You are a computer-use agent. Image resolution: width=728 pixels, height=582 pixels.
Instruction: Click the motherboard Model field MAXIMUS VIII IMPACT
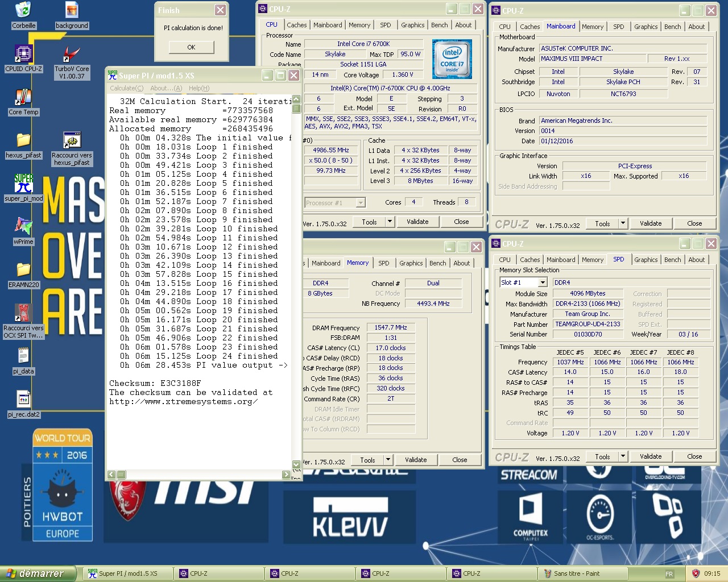[592, 59]
